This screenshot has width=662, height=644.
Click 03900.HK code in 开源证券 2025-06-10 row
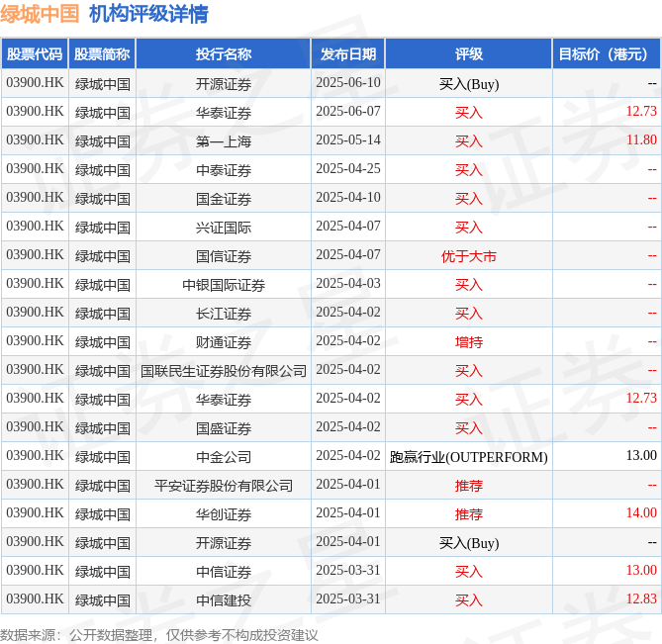35,83
